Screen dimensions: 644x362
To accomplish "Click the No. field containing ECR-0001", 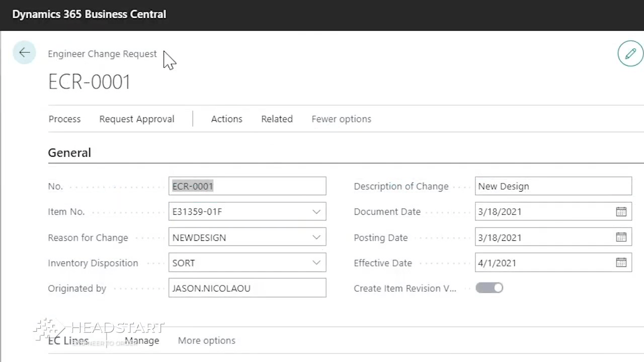I will coord(247,186).
